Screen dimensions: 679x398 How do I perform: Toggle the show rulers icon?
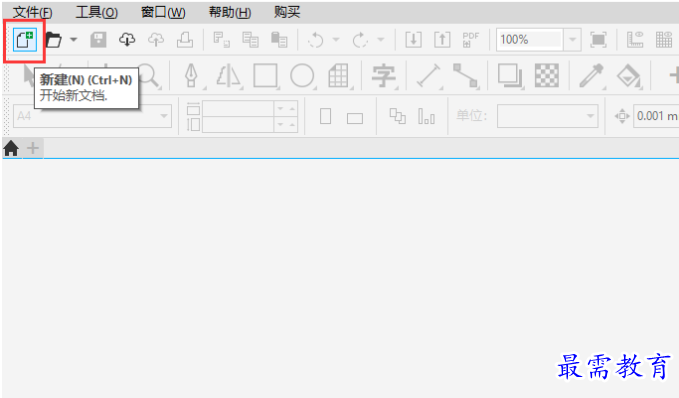(635, 40)
